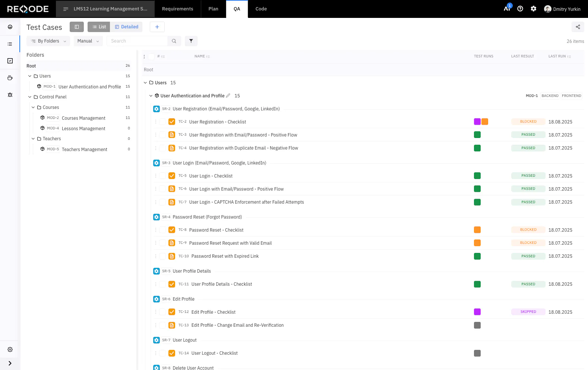Check the box for TC-3 Positive Flow
This screenshot has height=370, width=588.
pyautogui.click(x=162, y=135)
